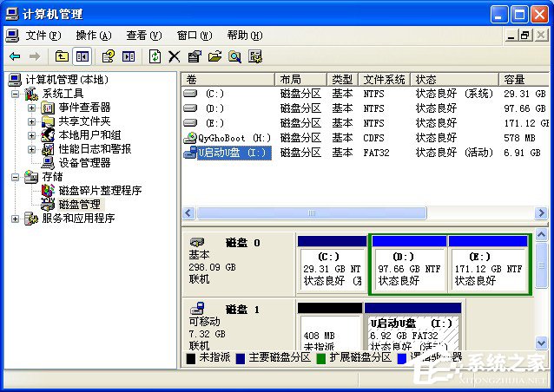This screenshot has height=392, width=554.
Task: Expand the 事件查看器 tree node
Action: pyautogui.click(x=31, y=108)
